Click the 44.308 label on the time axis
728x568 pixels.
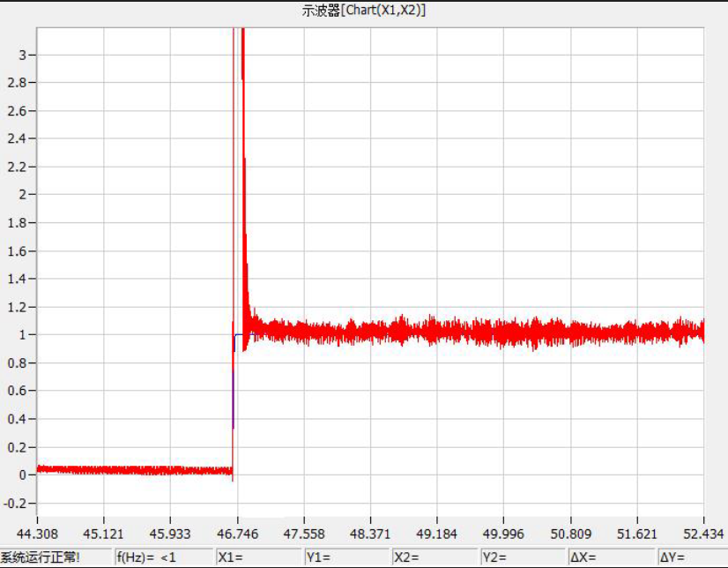coord(37,534)
